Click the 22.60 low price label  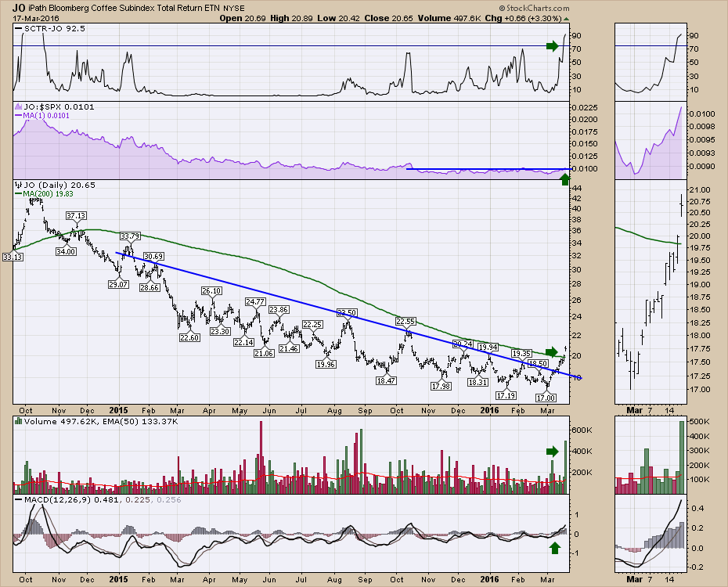189,338
